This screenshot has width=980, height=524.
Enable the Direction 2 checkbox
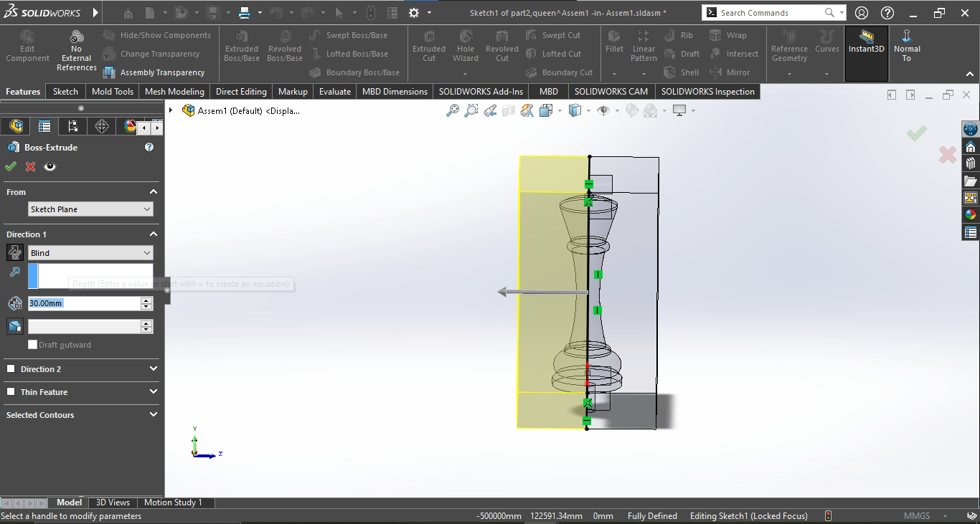pos(11,369)
